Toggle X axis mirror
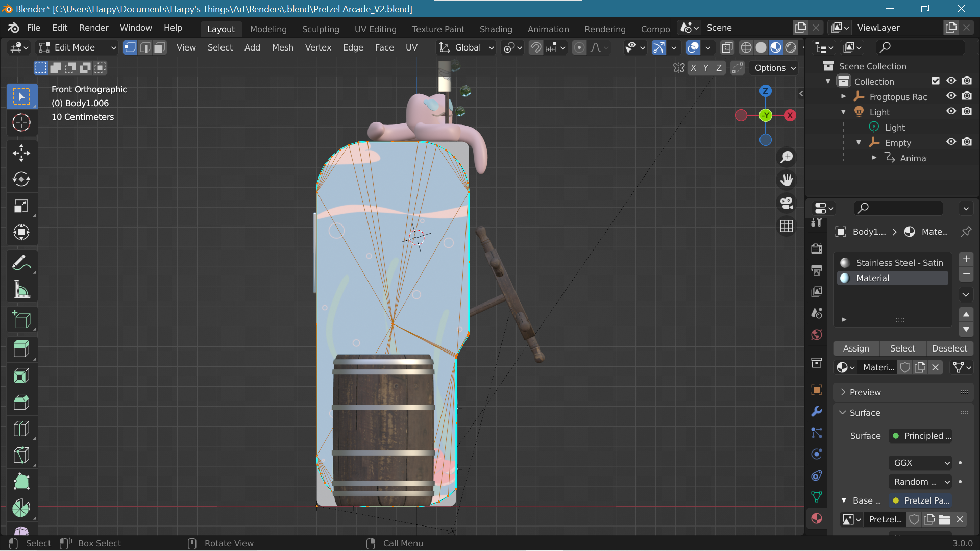 pos(693,68)
